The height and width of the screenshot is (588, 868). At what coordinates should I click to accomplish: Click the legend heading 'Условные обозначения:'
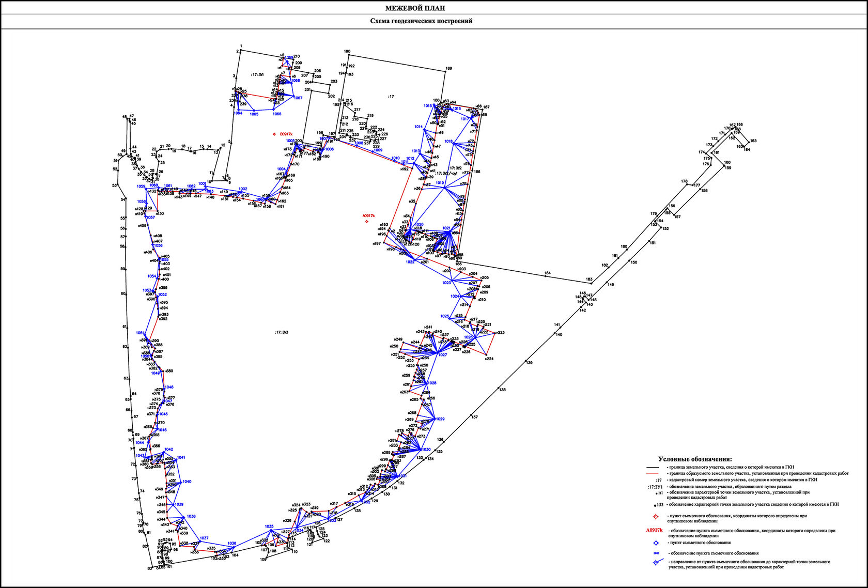(x=695, y=459)
